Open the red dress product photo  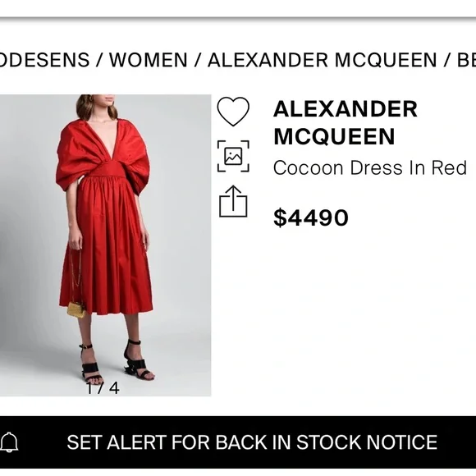tap(105, 245)
